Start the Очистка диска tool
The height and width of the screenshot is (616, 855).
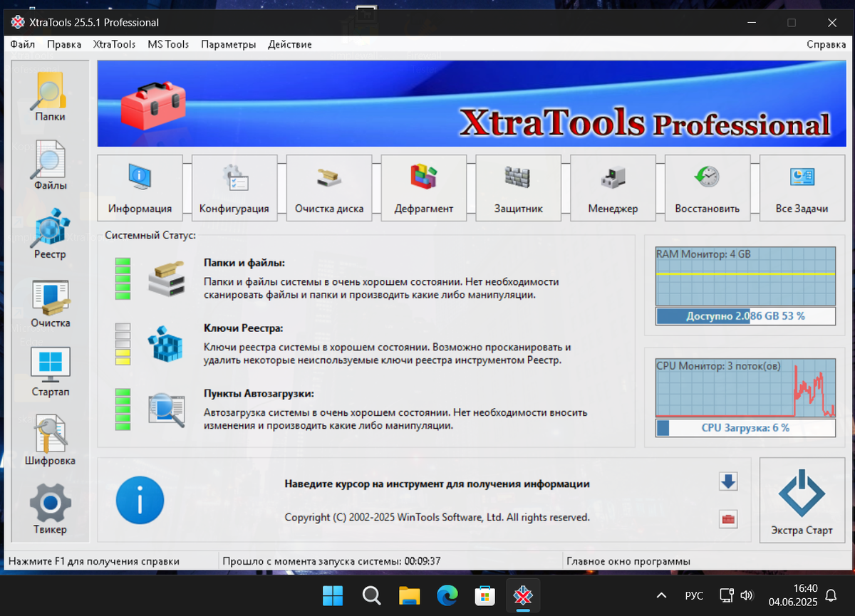[x=329, y=188]
